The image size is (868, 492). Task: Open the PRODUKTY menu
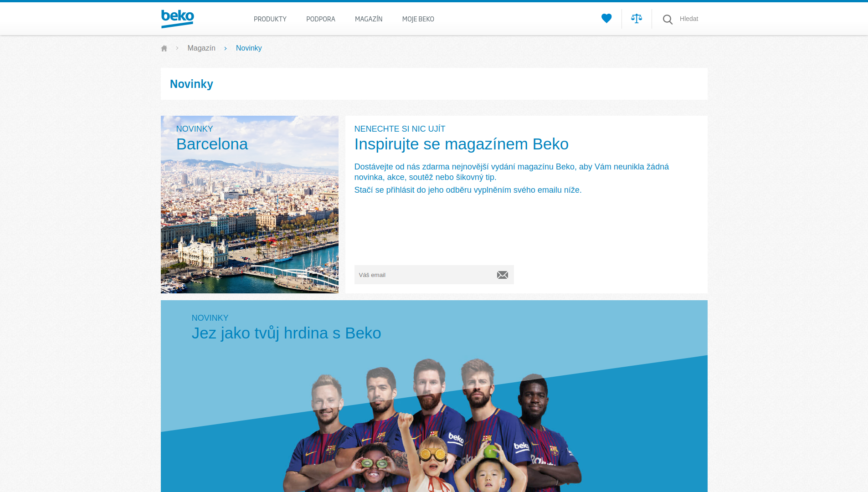click(270, 19)
